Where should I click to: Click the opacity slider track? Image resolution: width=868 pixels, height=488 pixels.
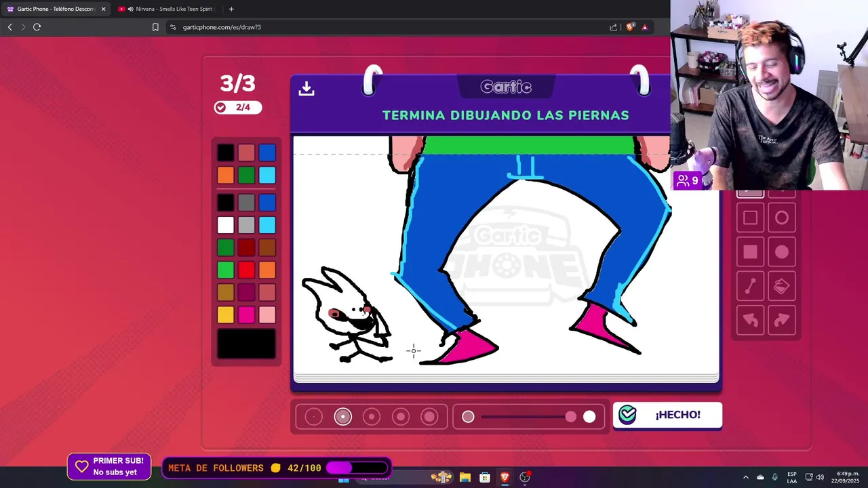[x=528, y=417]
